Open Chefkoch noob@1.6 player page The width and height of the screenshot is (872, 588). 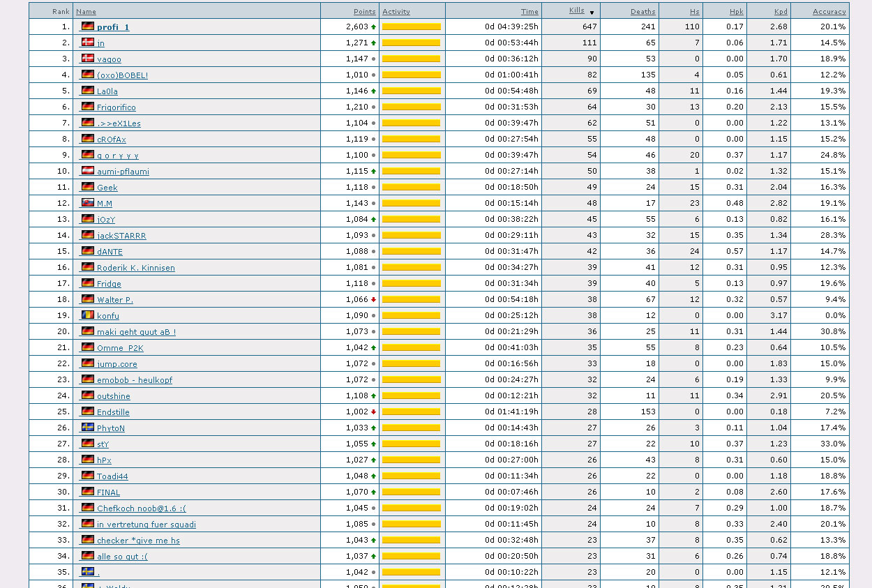pos(141,508)
